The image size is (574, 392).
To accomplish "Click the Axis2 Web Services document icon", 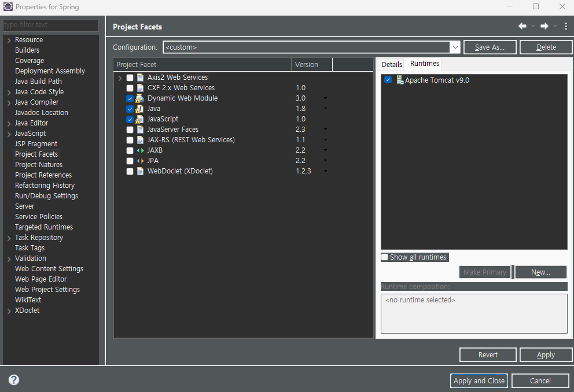I will point(140,77).
